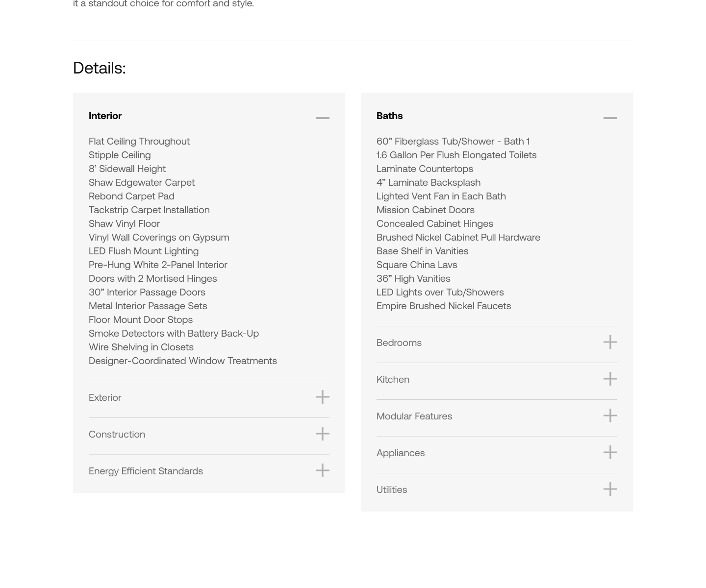Click the plus icon beside Kitchen

pos(610,379)
